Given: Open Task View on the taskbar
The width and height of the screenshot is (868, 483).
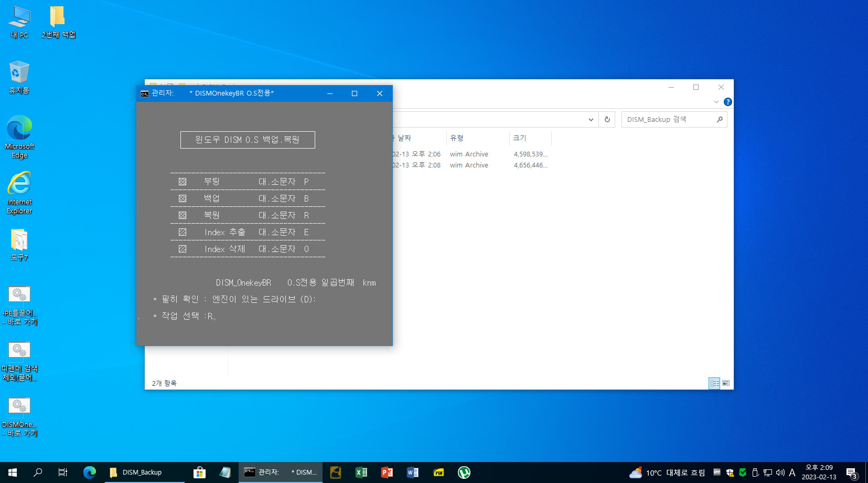Looking at the screenshot, I should [x=63, y=472].
